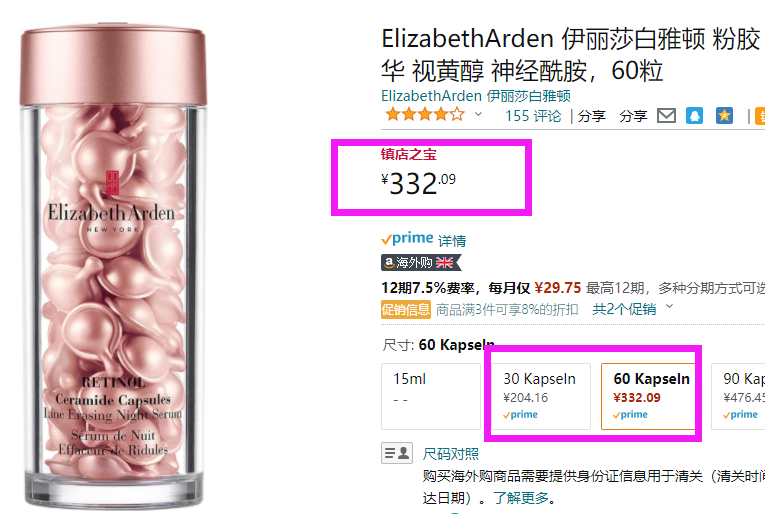Click the prime logo below the price
Screen dimensions: 765x514
pos(407,238)
